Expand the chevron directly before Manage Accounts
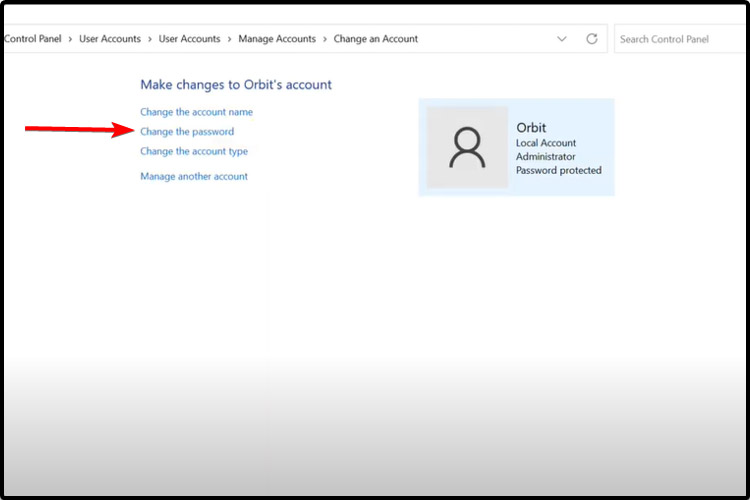This screenshot has height=500, width=750. [x=229, y=39]
